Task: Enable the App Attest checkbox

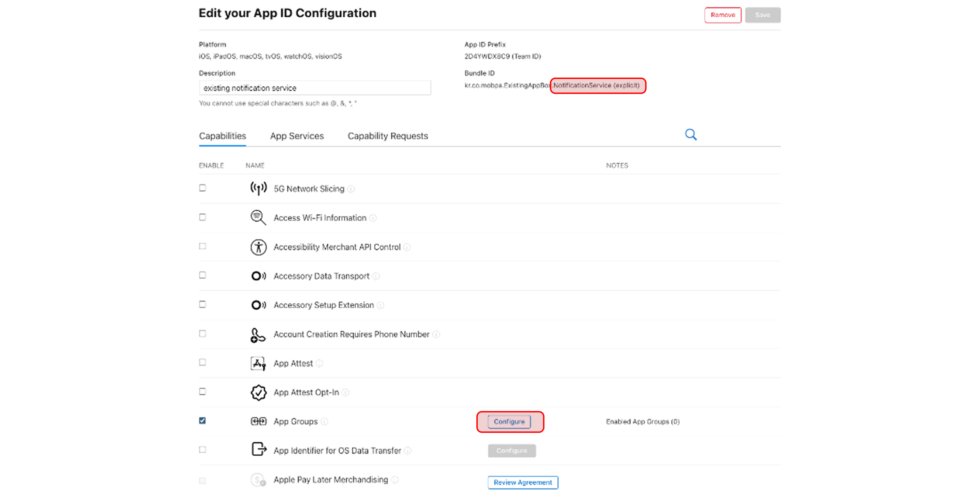Action: tap(202, 362)
